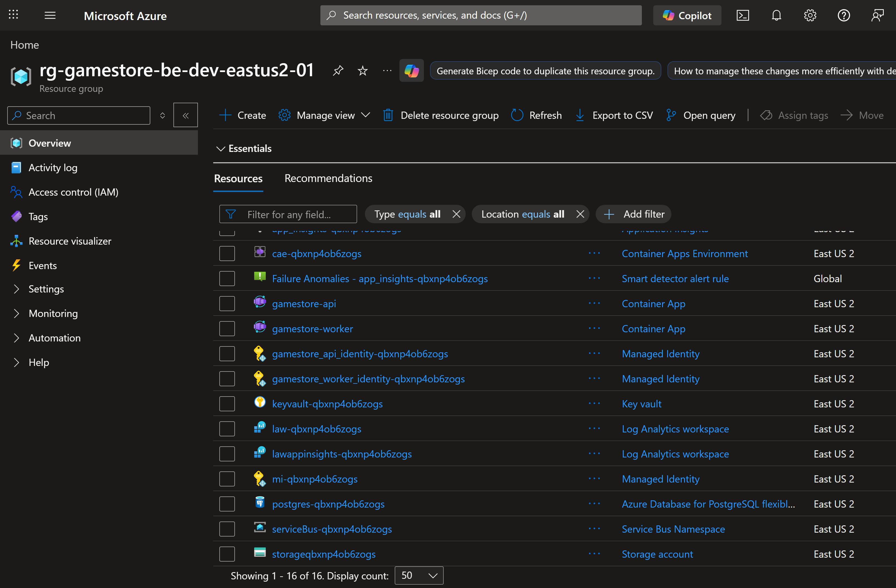Click the law-qbxnp4ob6zogs workspace icon

pyautogui.click(x=260, y=427)
